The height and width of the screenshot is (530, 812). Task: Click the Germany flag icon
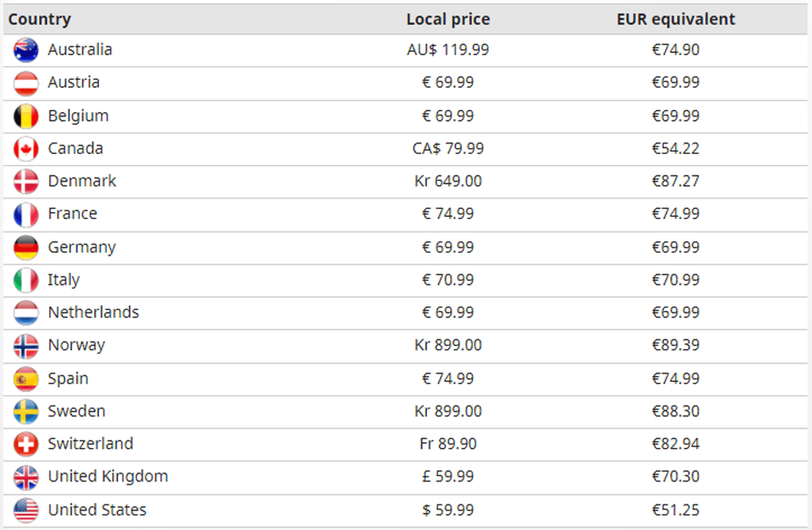click(x=26, y=247)
